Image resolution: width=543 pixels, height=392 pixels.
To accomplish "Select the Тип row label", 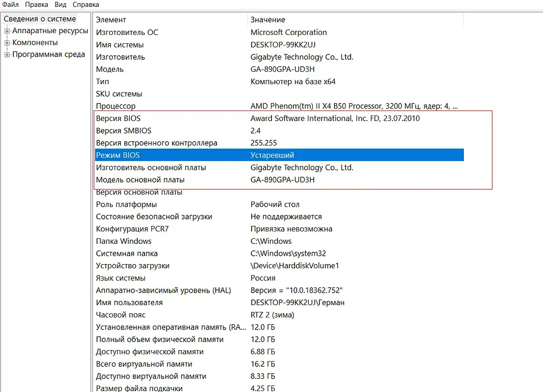I will (103, 81).
